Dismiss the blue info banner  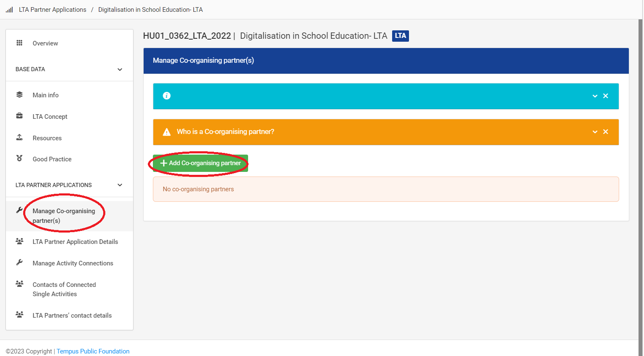click(x=606, y=96)
